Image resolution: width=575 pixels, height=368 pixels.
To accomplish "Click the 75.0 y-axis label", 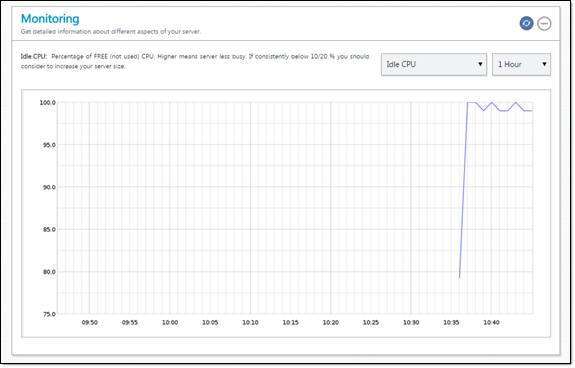I will pyautogui.click(x=49, y=314).
